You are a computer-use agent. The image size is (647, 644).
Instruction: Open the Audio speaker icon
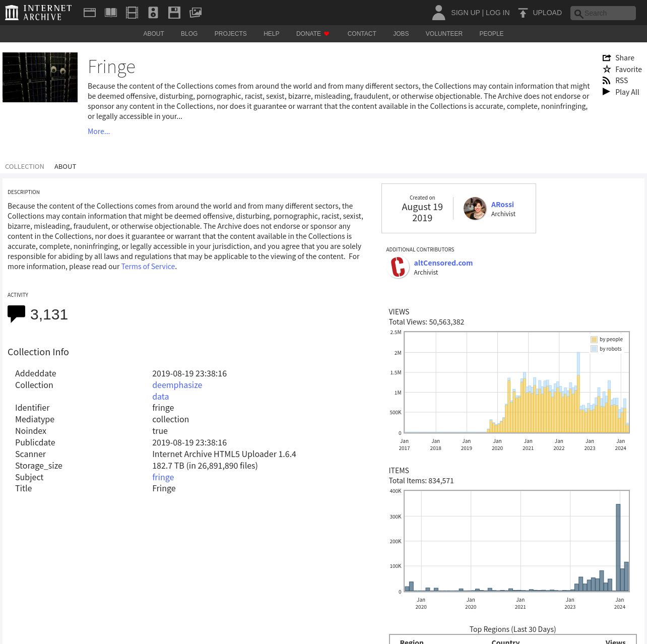point(153,13)
